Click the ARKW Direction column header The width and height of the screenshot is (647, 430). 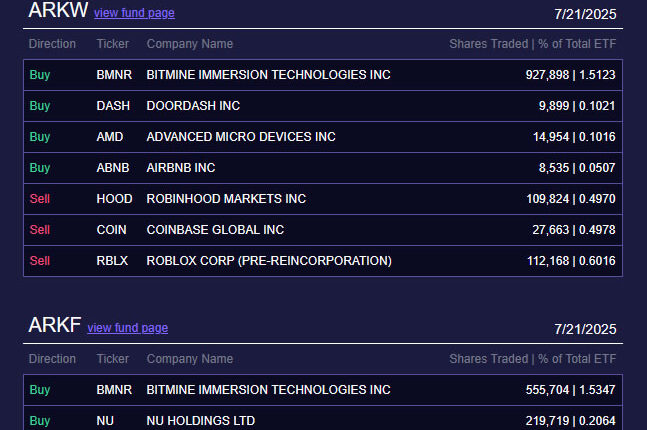pos(52,44)
